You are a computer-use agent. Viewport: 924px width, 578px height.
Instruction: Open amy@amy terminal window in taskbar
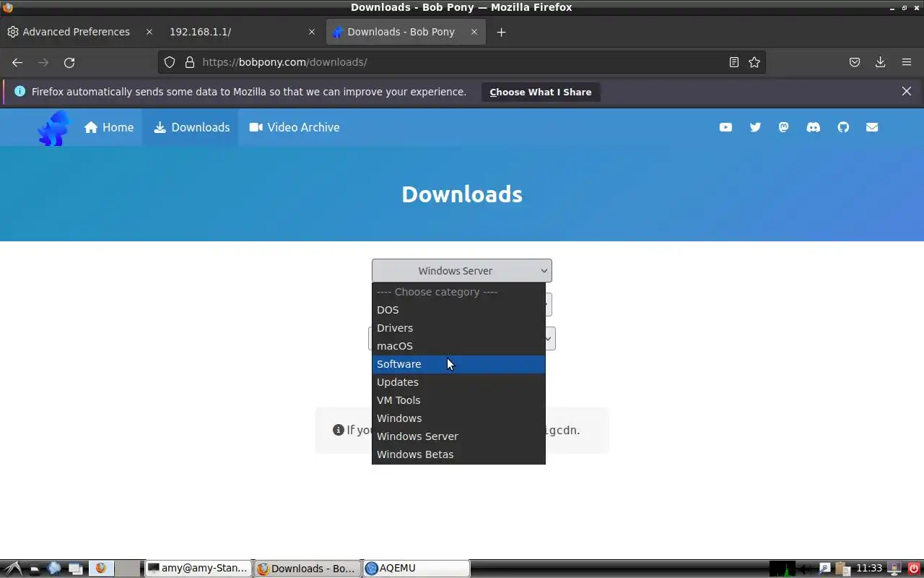point(198,568)
